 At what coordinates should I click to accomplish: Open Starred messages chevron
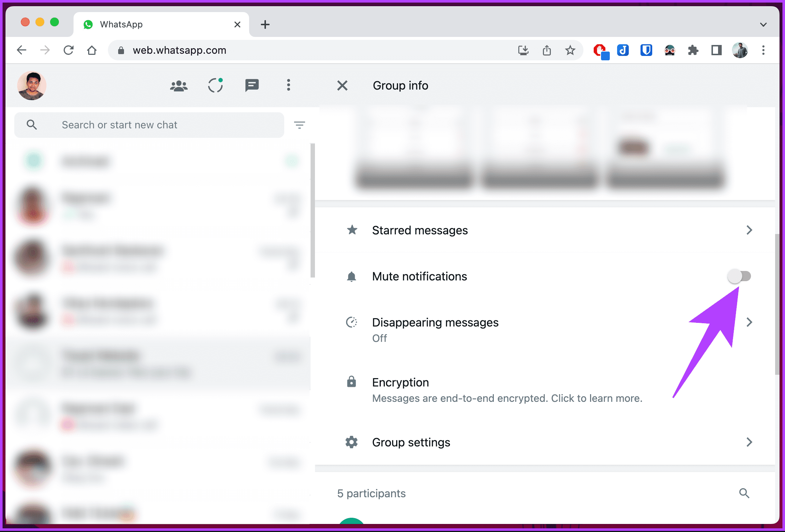(749, 230)
